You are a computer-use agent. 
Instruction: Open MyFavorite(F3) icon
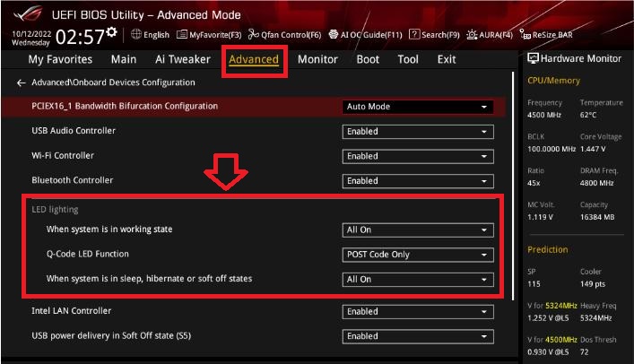(x=182, y=34)
